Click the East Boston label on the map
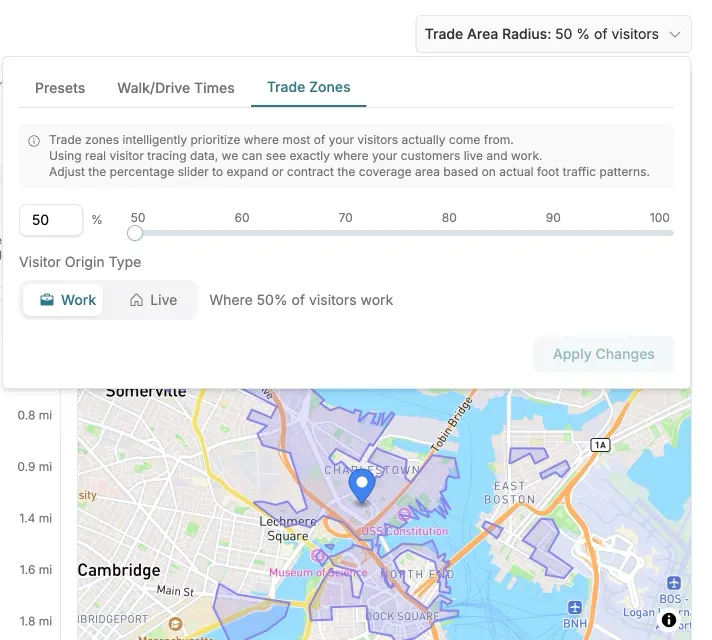712x640 pixels. click(509, 493)
